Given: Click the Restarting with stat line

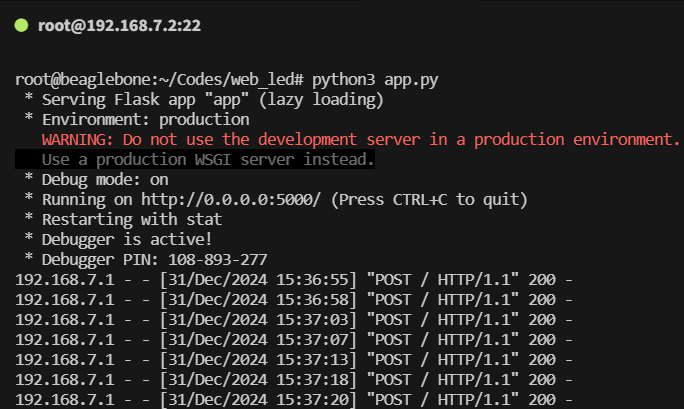Looking at the screenshot, I should coord(132,219).
